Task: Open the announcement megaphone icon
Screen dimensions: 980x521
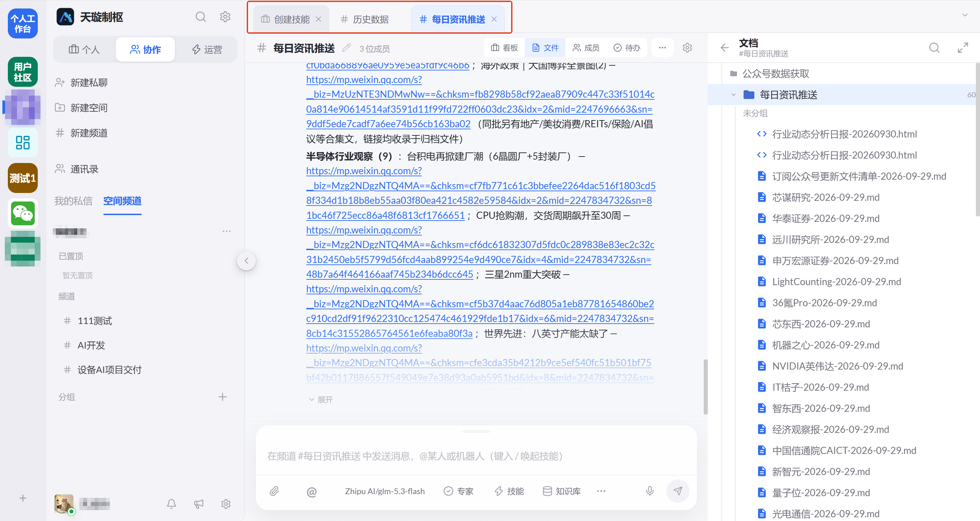Action: [x=199, y=504]
